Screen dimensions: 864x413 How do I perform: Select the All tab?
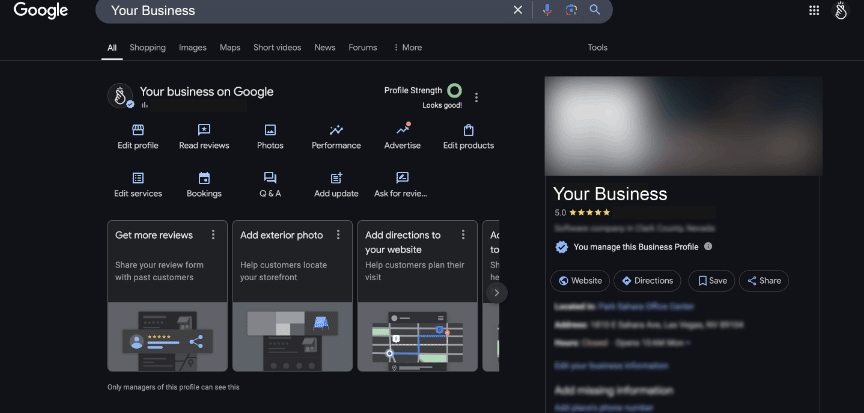point(112,47)
